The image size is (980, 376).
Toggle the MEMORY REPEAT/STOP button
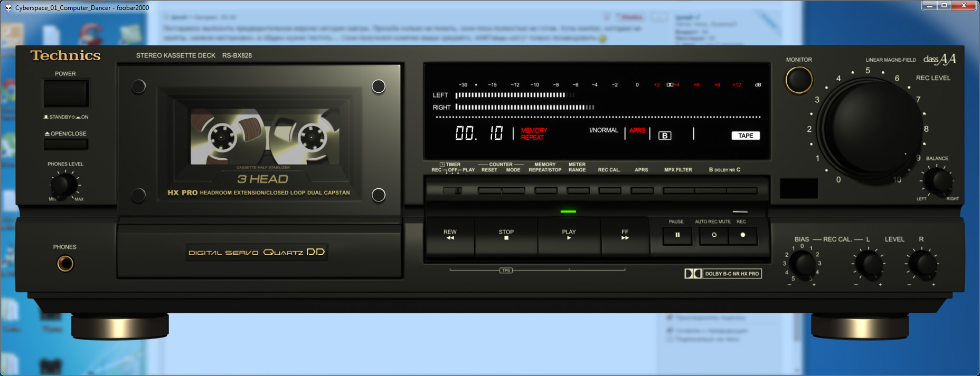click(546, 190)
